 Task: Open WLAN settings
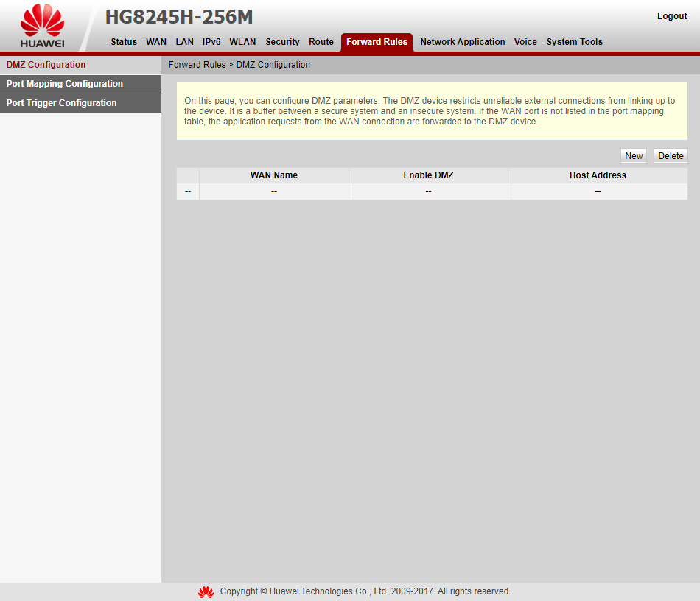pos(242,42)
